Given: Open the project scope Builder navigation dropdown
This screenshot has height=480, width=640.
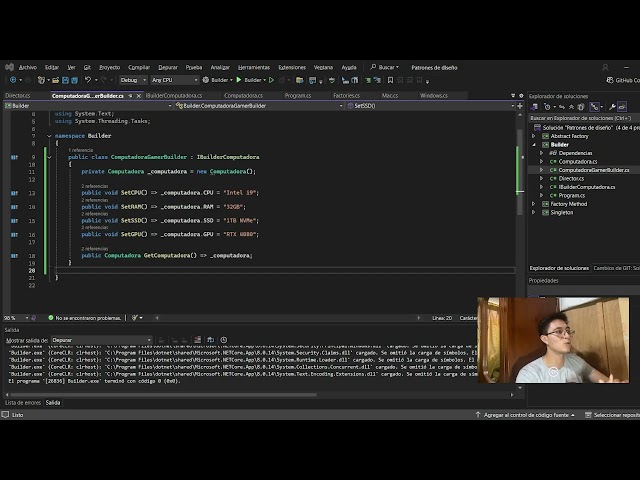Looking at the screenshot, I should pyautogui.click(x=88, y=106).
